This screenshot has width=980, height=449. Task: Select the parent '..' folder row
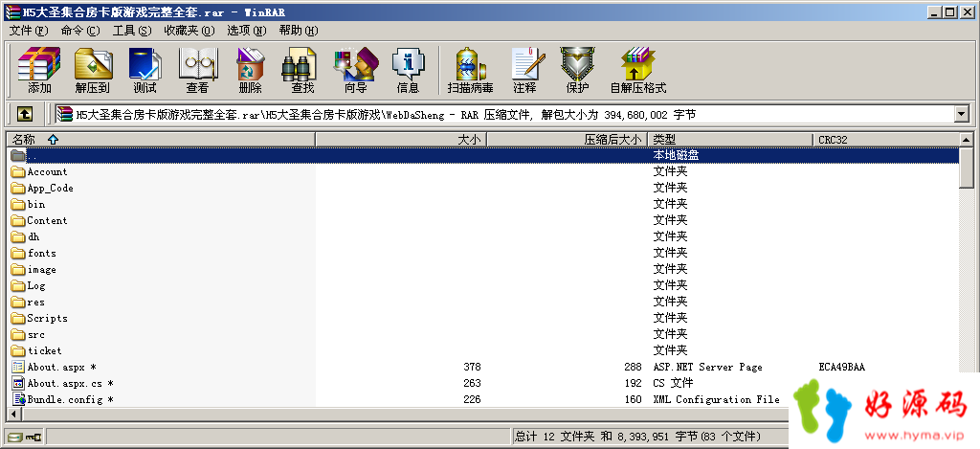(x=483, y=155)
